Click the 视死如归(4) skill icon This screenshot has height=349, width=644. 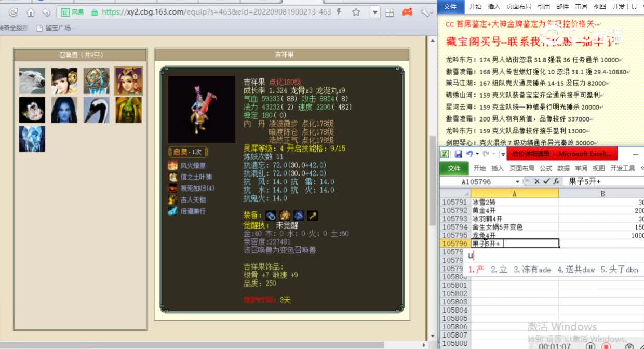point(172,189)
